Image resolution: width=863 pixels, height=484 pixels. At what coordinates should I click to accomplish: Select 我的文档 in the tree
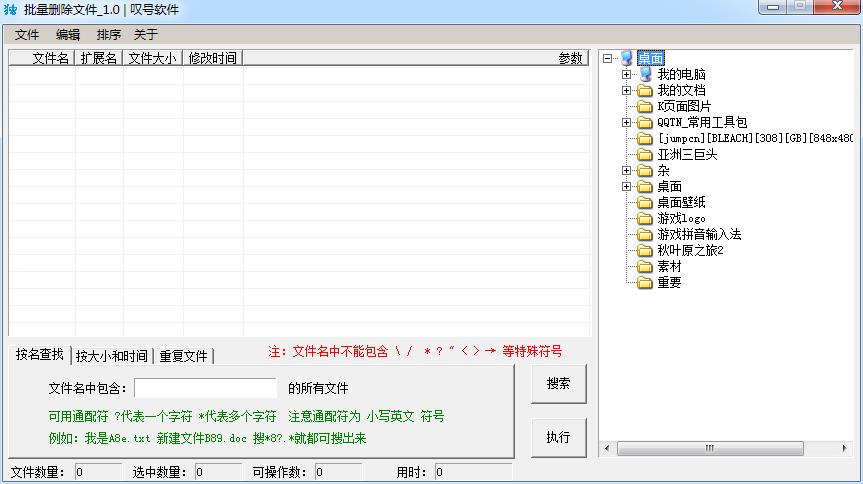681,90
